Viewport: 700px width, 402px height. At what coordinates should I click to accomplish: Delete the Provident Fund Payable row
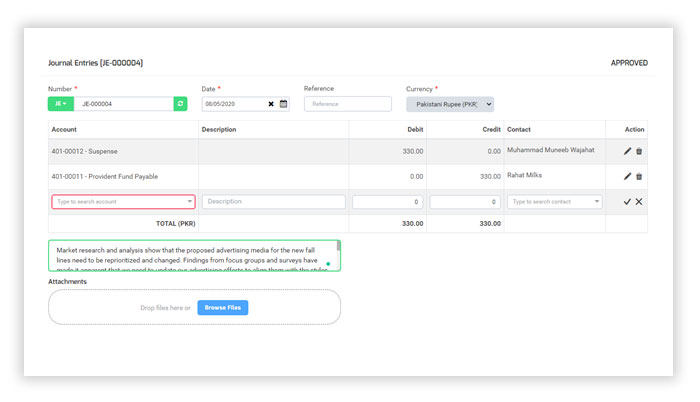(639, 176)
